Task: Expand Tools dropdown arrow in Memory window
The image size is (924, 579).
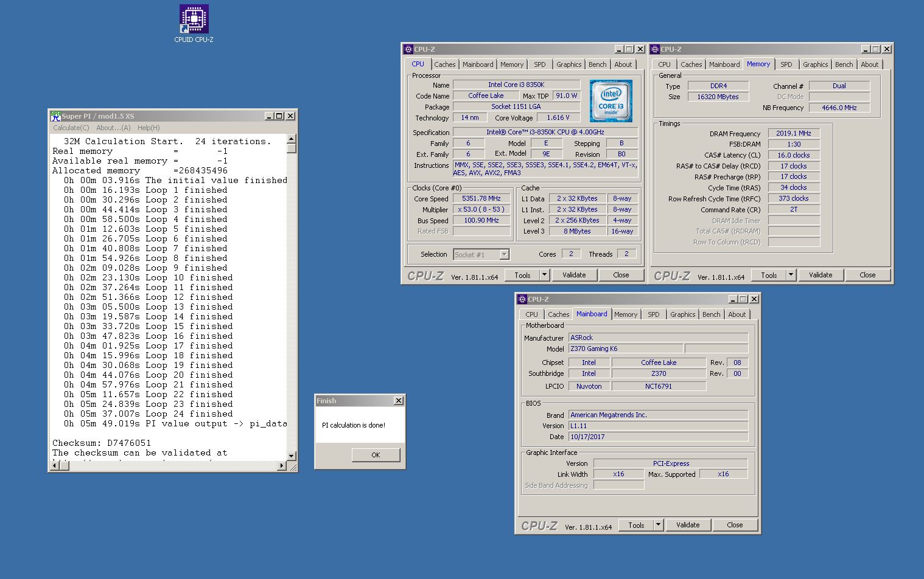Action: (791, 275)
